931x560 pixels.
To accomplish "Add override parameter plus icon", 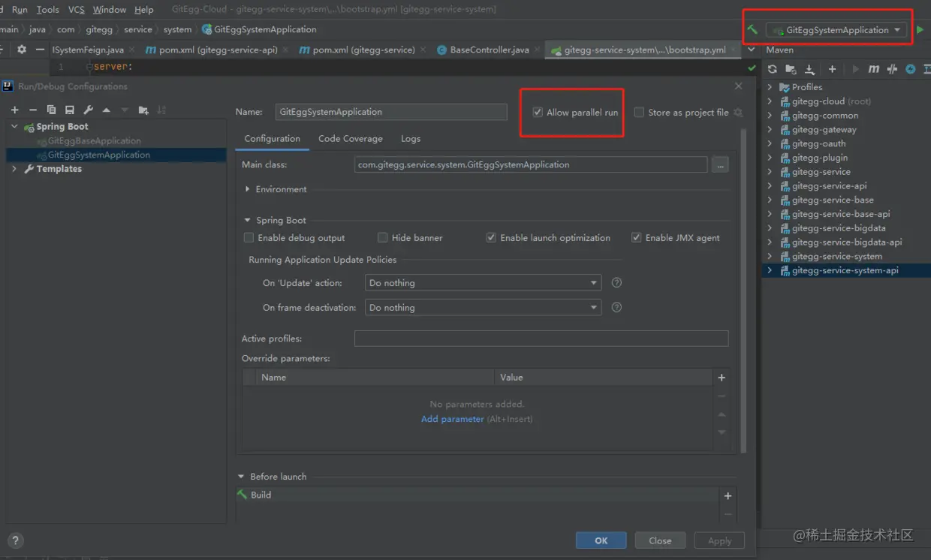I will click(722, 378).
